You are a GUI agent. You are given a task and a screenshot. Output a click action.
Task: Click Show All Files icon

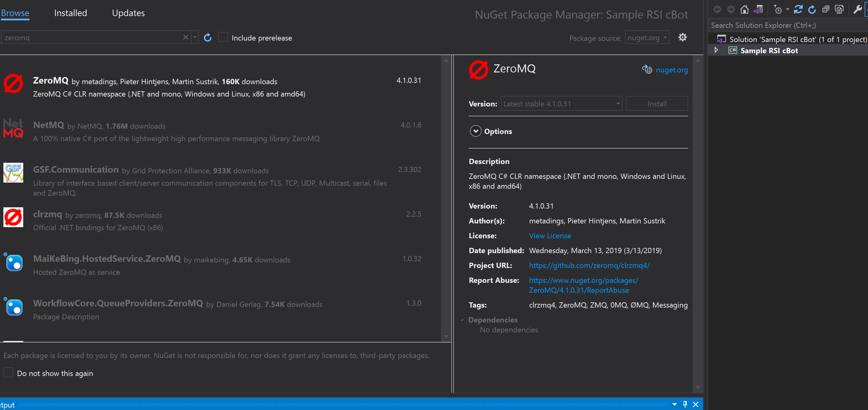839,9
